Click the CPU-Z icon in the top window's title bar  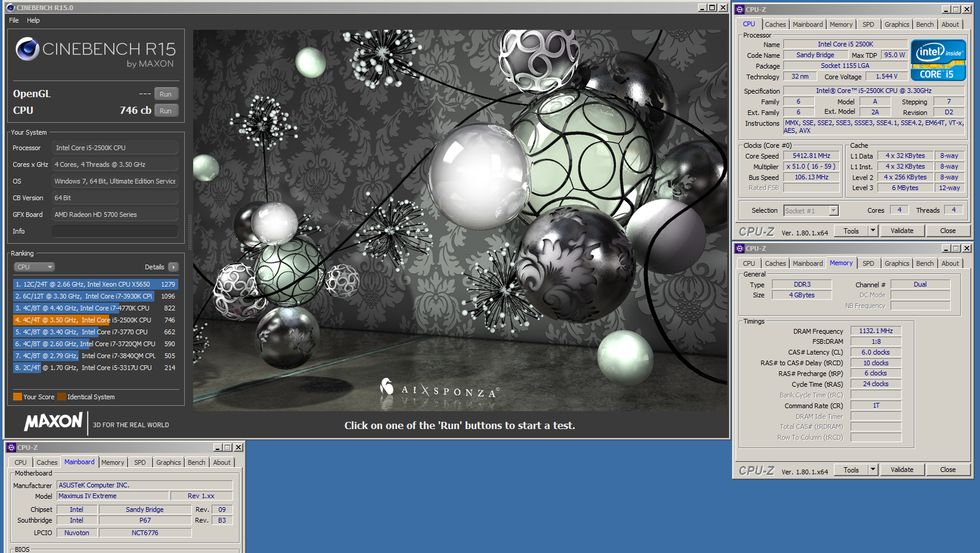(740, 10)
